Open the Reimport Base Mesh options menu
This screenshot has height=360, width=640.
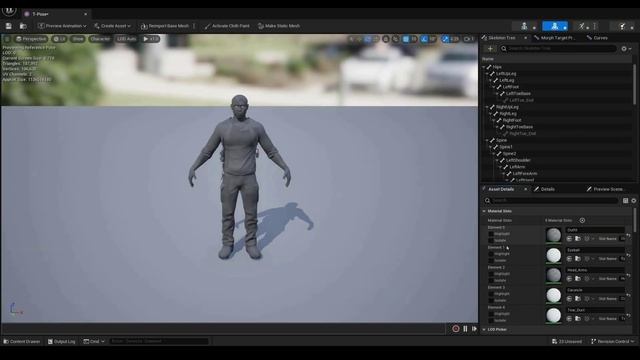194,26
